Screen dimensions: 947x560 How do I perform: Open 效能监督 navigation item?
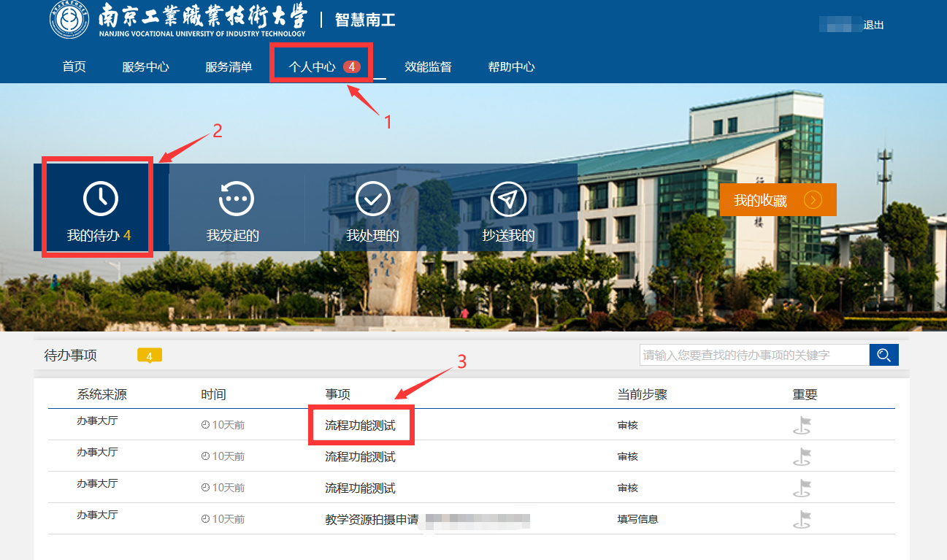tap(428, 67)
